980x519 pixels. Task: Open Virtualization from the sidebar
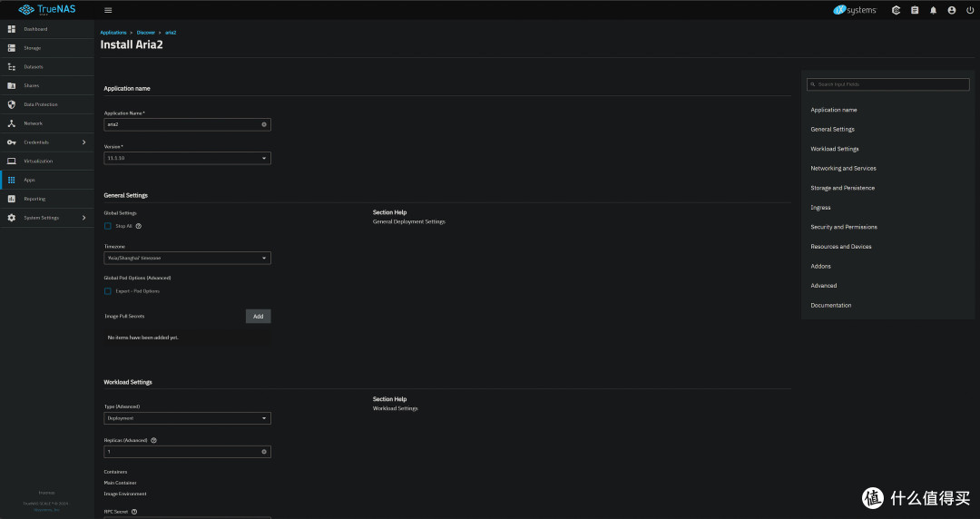(x=47, y=161)
